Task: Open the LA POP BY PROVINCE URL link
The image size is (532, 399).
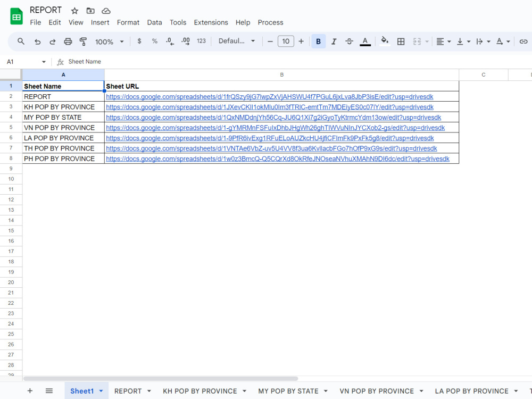Action: coord(270,138)
